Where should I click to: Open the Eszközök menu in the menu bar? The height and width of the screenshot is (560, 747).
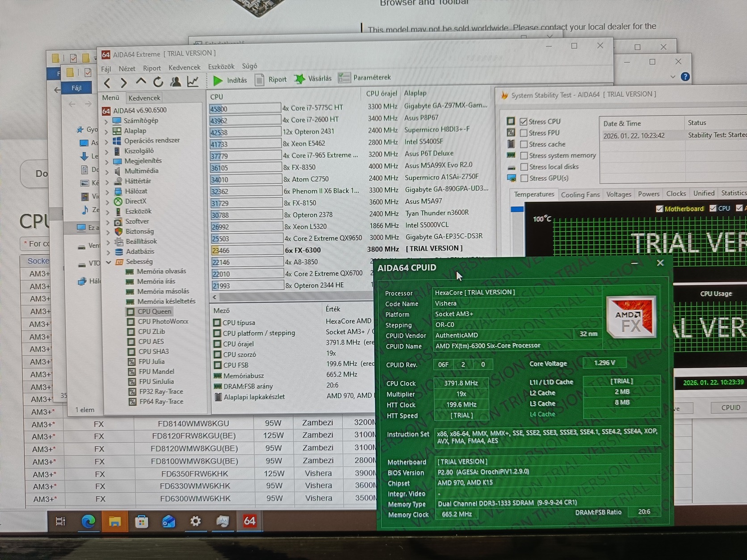point(221,67)
